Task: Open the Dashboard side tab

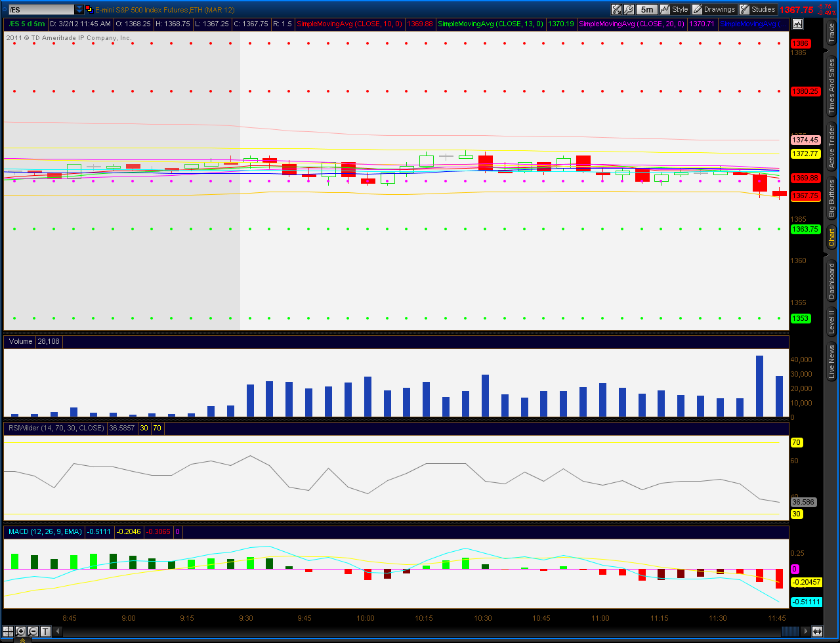Action: click(x=831, y=281)
